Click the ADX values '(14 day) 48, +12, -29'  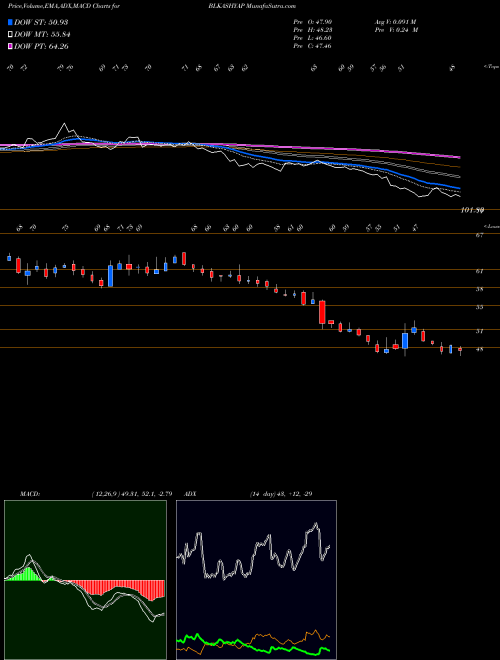(x=281, y=494)
